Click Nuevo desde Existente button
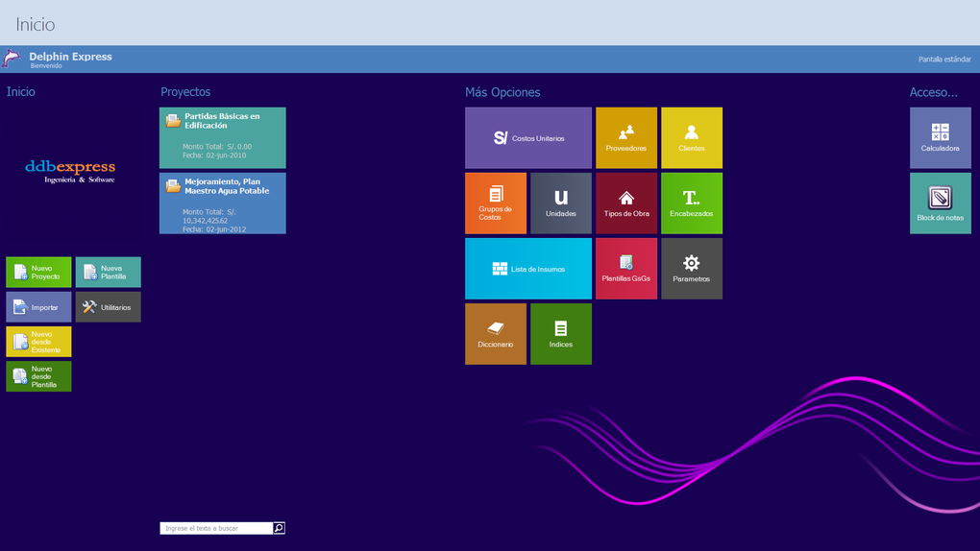Image resolution: width=980 pixels, height=551 pixels. point(38,342)
